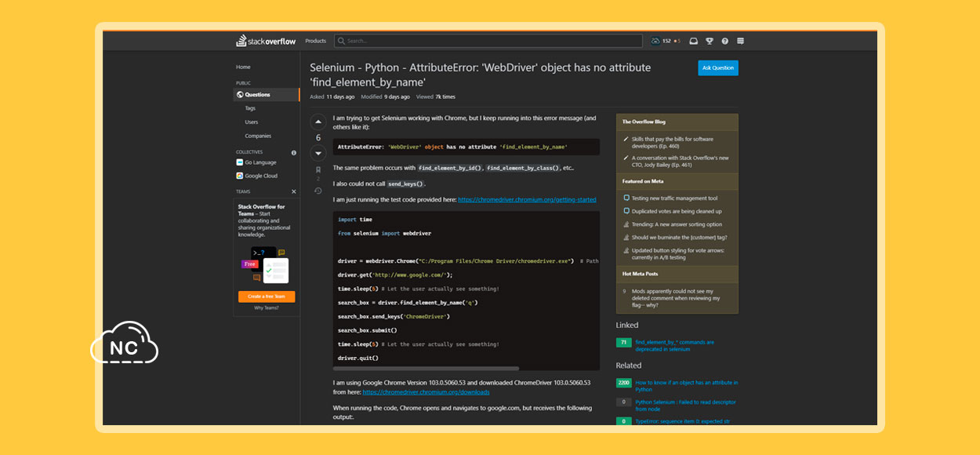The width and height of the screenshot is (980, 455).
Task: Click the 'Asked 11 days ago' text
Action: point(332,97)
